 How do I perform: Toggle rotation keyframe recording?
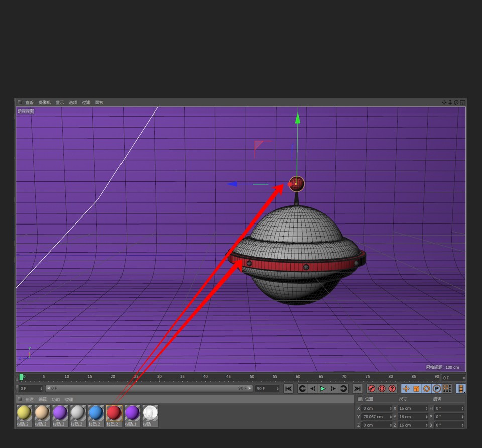pos(426,389)
